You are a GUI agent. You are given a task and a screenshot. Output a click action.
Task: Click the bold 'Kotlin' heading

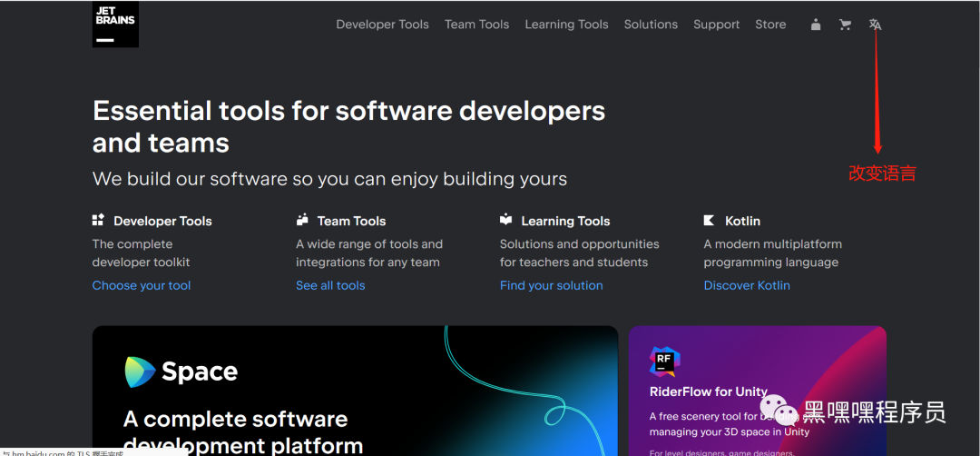[742, 221]
